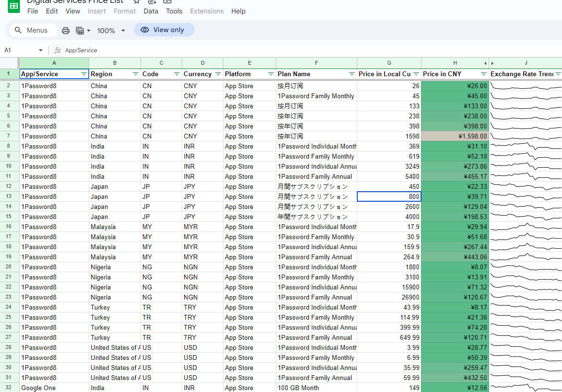
Task: Click the 59.99 local price cell
Action: click(x=389, y=378)
